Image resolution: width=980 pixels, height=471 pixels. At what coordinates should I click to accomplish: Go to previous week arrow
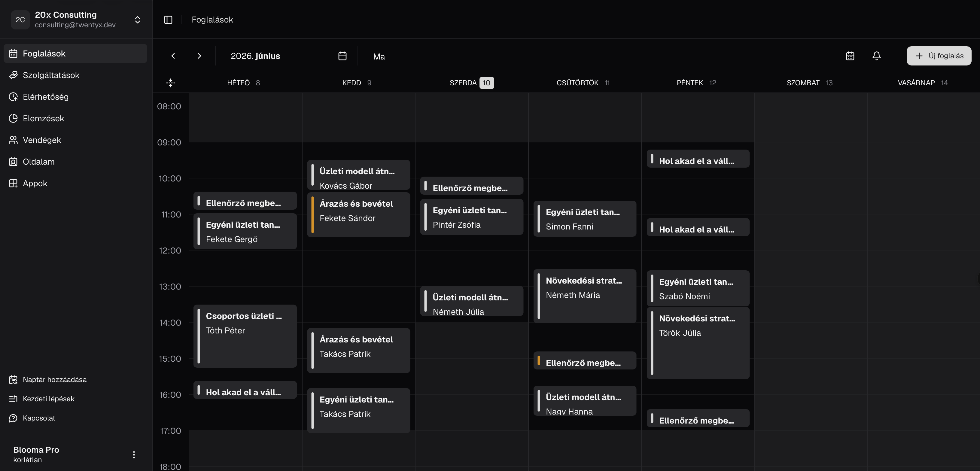point(173,56)
